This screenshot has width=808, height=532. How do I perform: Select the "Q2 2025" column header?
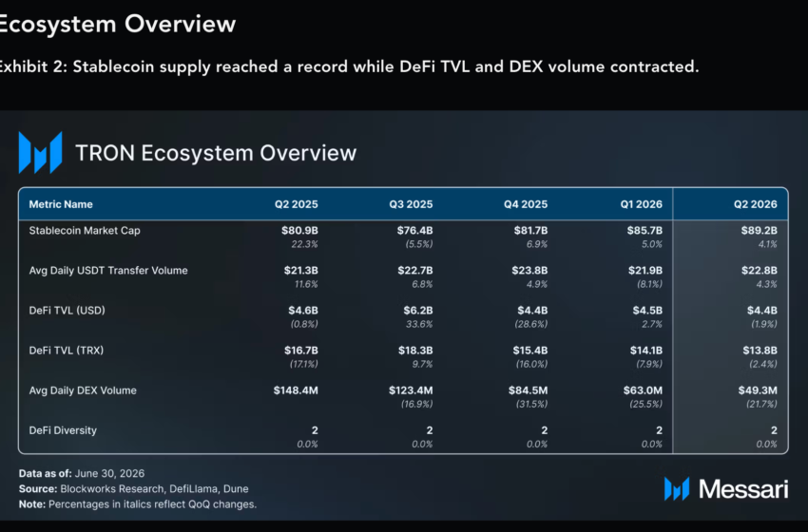click(297, 204)
